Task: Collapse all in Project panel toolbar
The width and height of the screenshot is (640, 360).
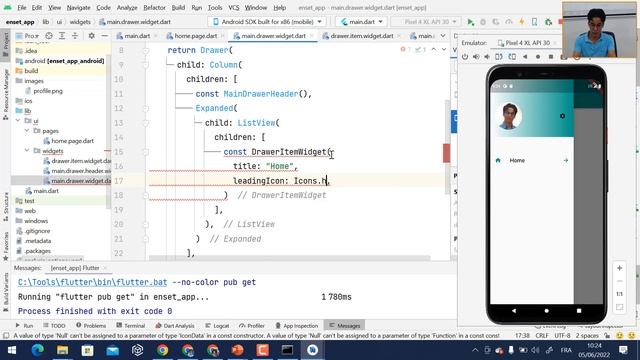Action: [x=75, y=36]
